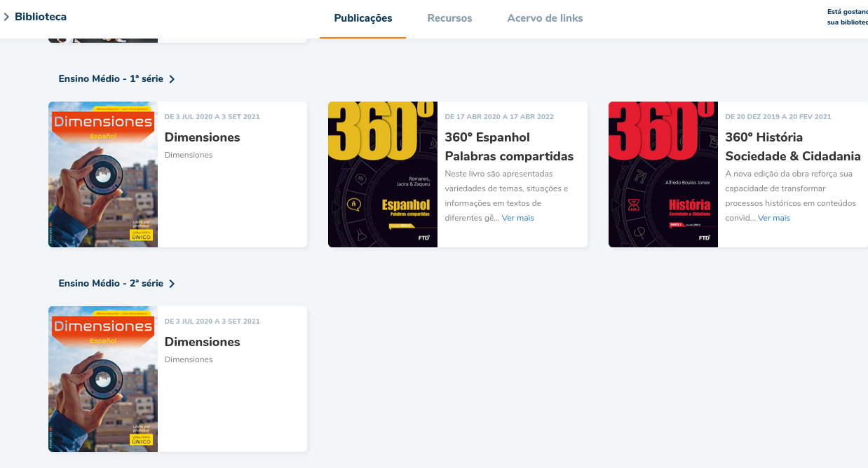Click 1ª série date DE 3 JUL 2020
This screenshot has width=868, height=468.
[x=212, y=117]
